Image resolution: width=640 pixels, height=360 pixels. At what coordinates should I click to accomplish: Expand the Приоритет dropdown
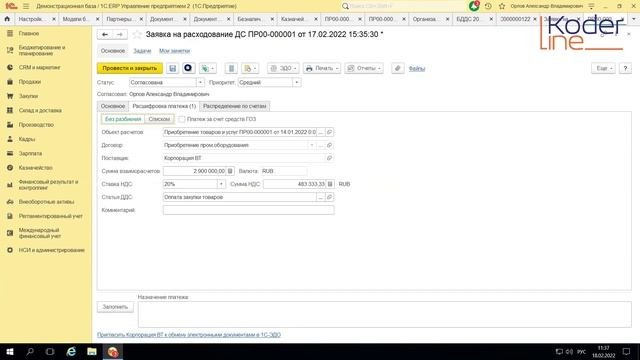[297, 82]
